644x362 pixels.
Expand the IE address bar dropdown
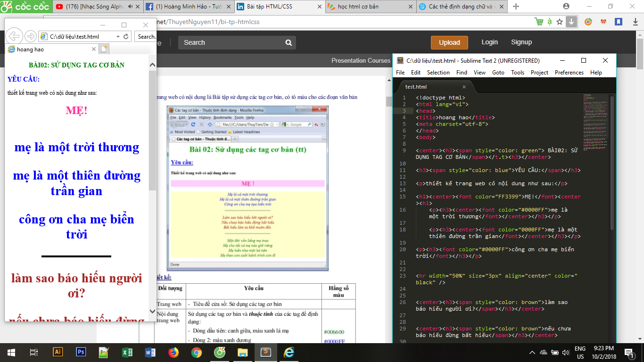[117, 36]
